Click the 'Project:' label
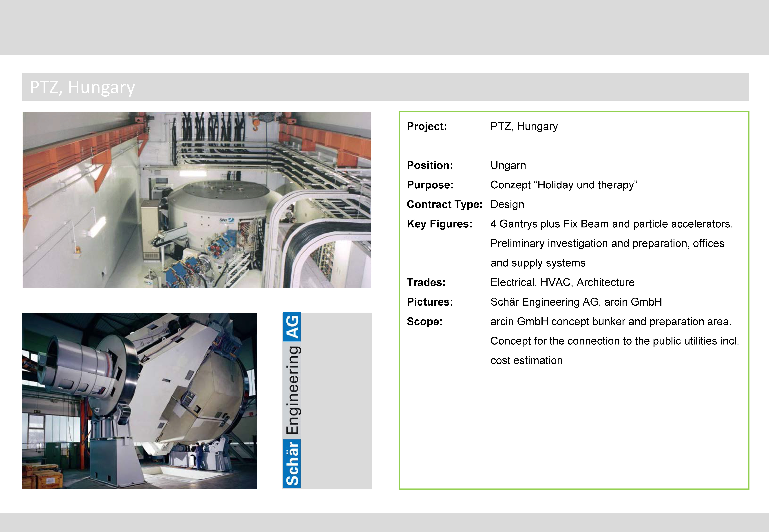Screen dimensions: 769x532 tap(427, 126)
